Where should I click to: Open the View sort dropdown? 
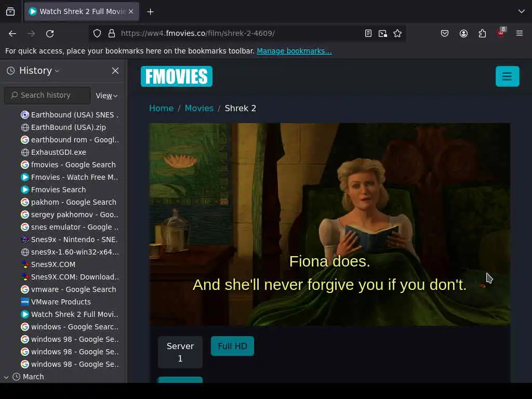(x=107, y=96)
